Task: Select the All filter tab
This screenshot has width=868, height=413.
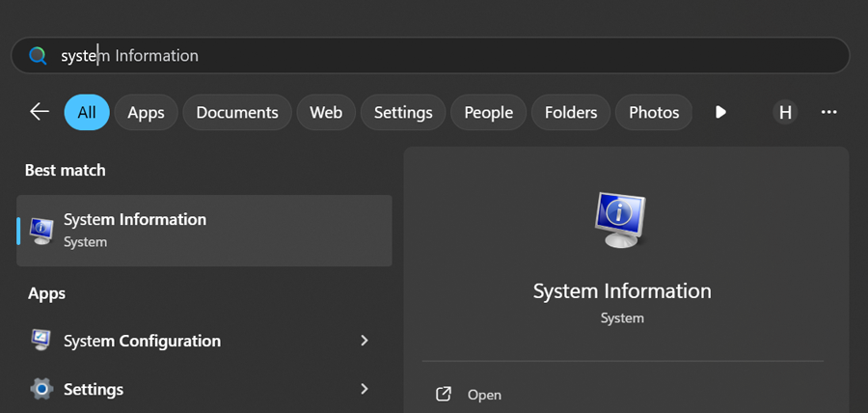Action: pos(87,113)
